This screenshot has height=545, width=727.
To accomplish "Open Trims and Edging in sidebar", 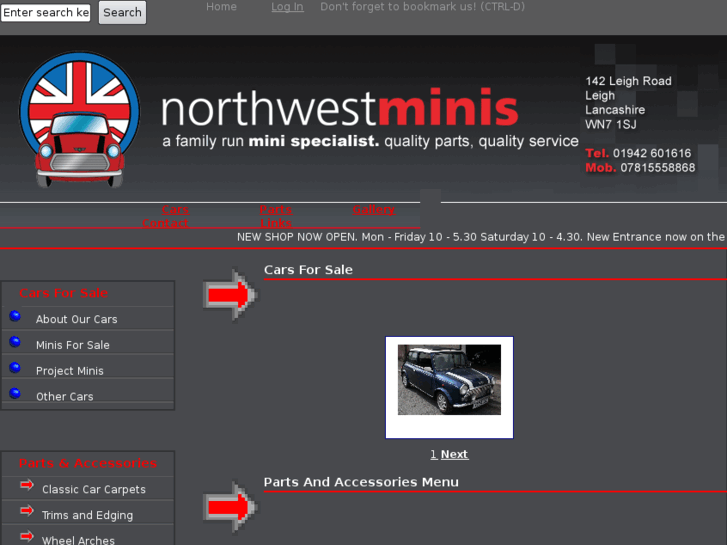I will click(87, 515).
